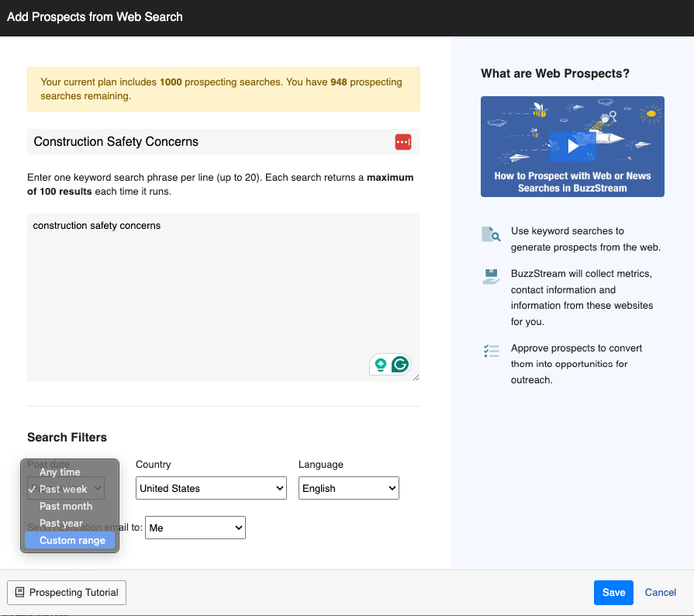This screenshot has width=694, height=616.
Task: Click the textarea resize handle corner
Action: pyautogui.click(x=416, y=378)
